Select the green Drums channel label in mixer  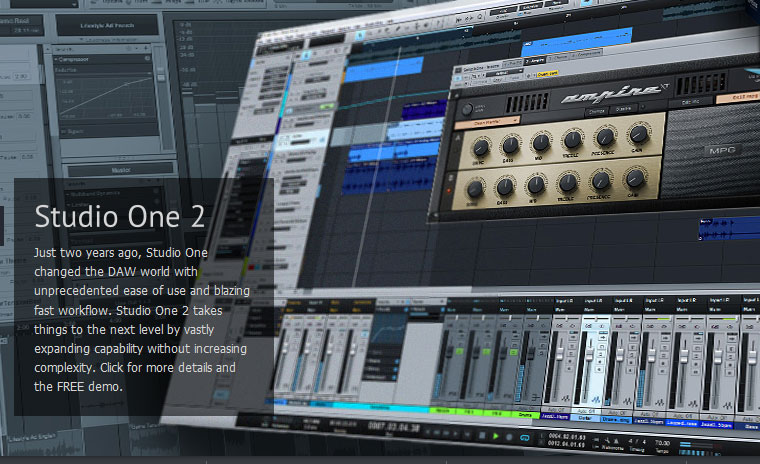(x=525, y=415)
